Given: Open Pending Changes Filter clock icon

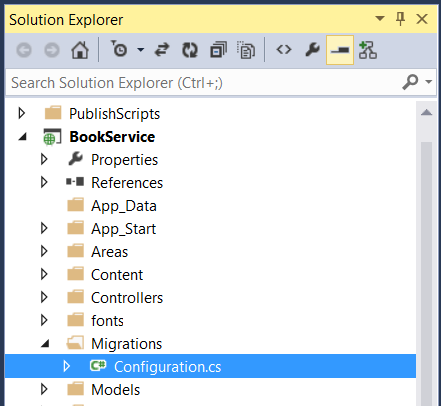Looking at the screenshot, I should [x=119, y=49].
